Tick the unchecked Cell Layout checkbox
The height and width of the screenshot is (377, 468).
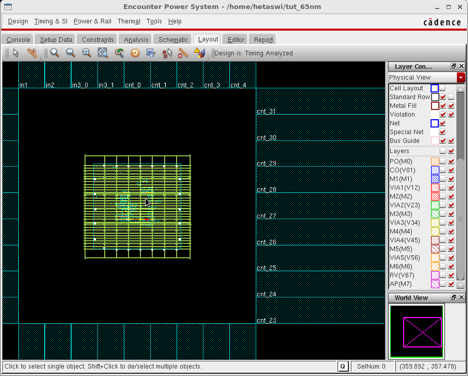click(443, 88)
